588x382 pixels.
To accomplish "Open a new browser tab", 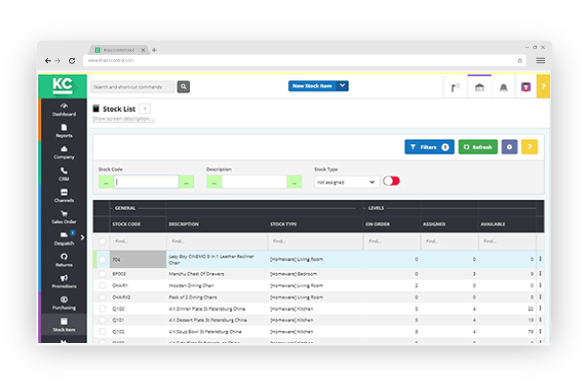I will pyautogui.click(x=154, y=50).
